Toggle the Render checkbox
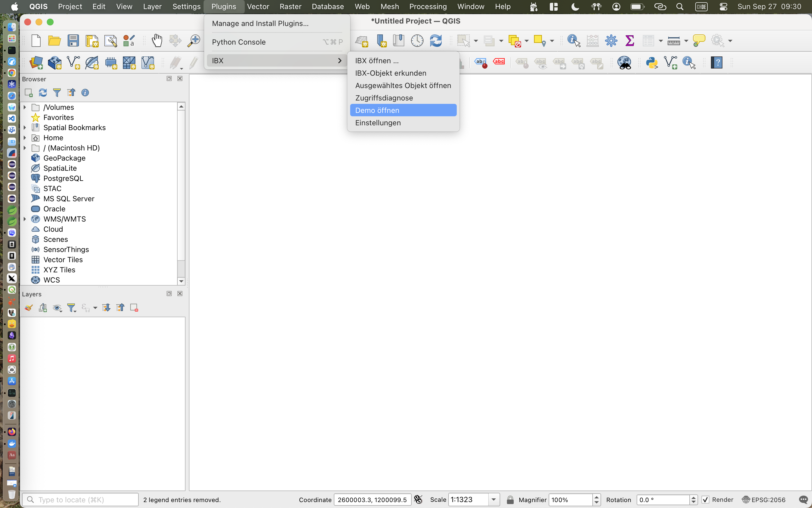Image resolution: width=812 pixels, height=508 pixels. (705, 500)
